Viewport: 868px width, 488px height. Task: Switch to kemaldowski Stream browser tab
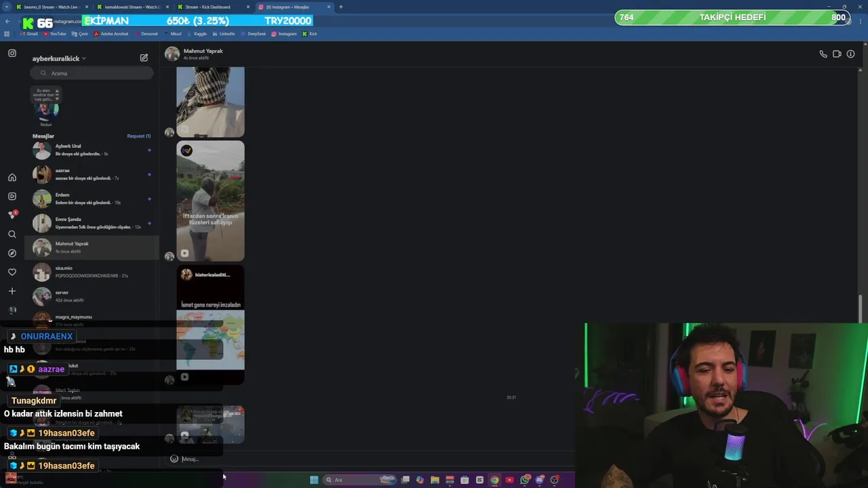(x=133, y=7)
